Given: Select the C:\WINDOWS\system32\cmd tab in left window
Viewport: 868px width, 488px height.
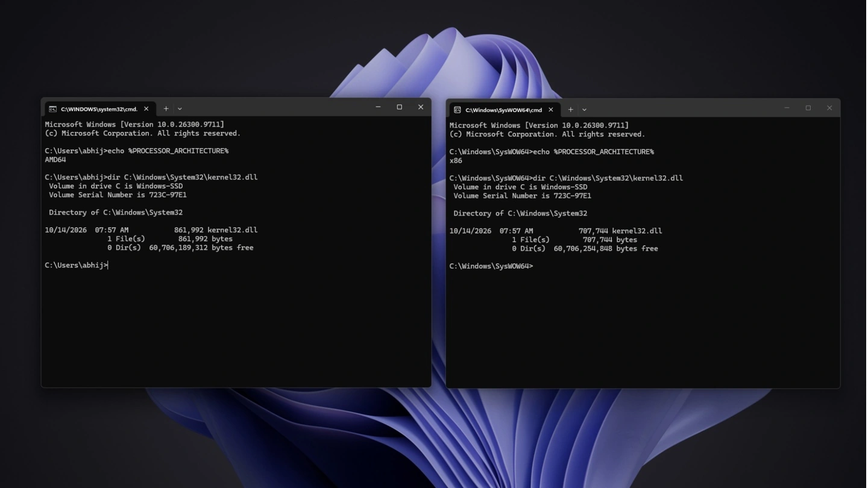Looking at the screenshot, I should tap(99, 109).
